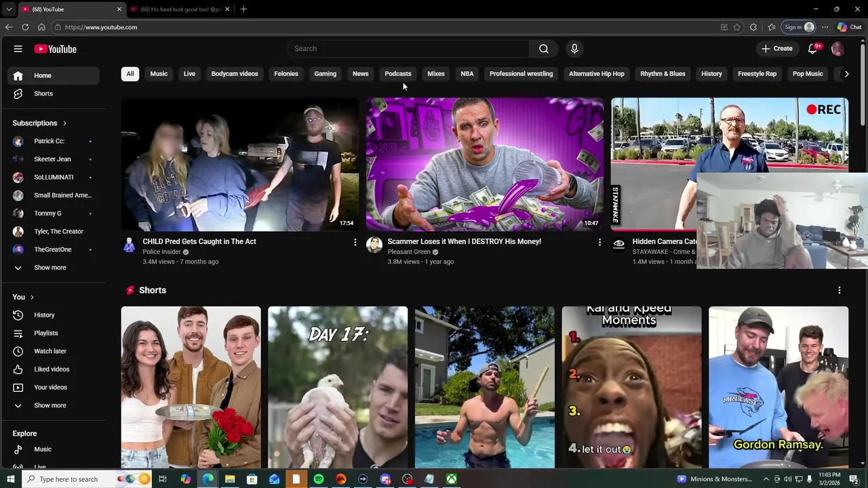Open the Xbox app from the taskbar

point(451,479)
